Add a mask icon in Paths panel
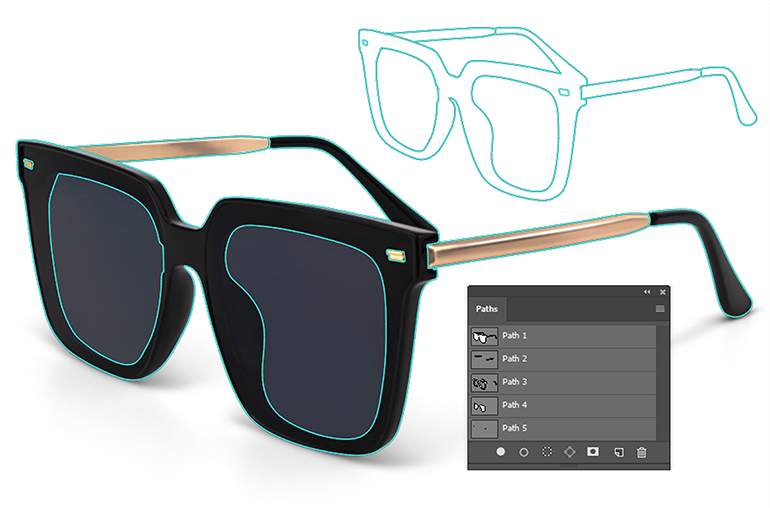Viewport: 770px width, 508px height. tap(593, 451)
